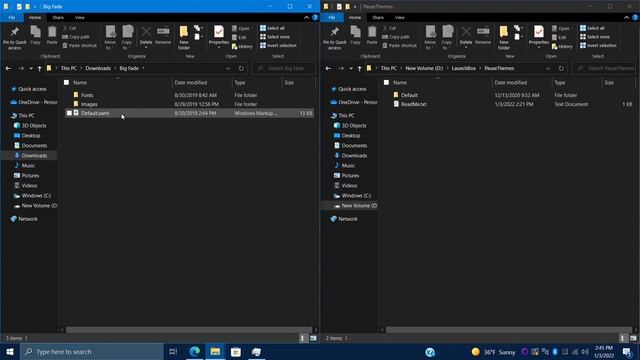Click the Copy icon in Big Fade window ribbon
The height and width of the screenshot is (360, 640).
click(36, 35)
